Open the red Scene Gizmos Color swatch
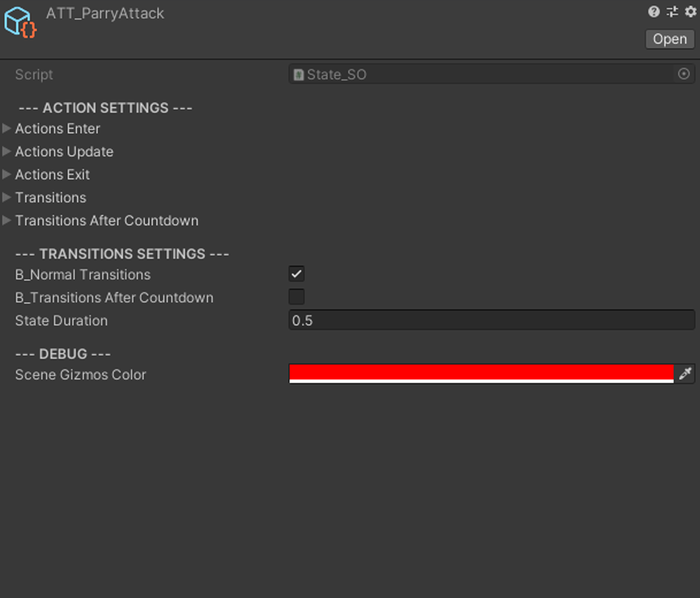 click(481, 373)
